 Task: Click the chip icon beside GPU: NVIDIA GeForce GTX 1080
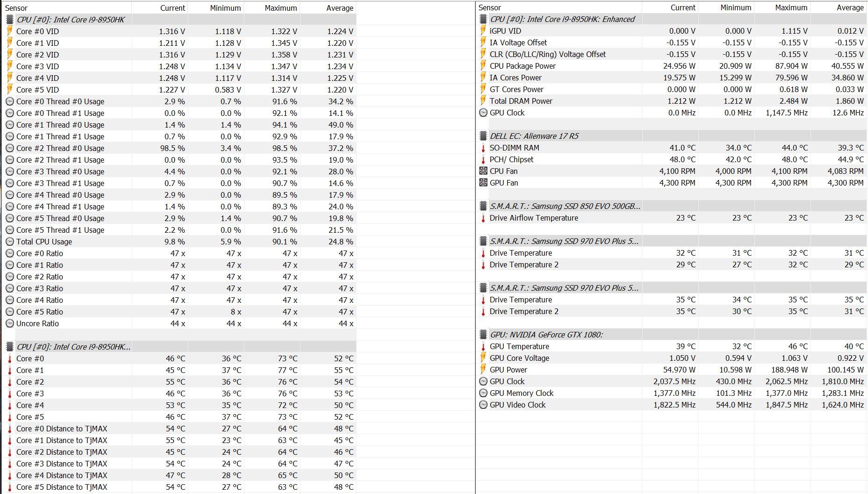point(483,335)
